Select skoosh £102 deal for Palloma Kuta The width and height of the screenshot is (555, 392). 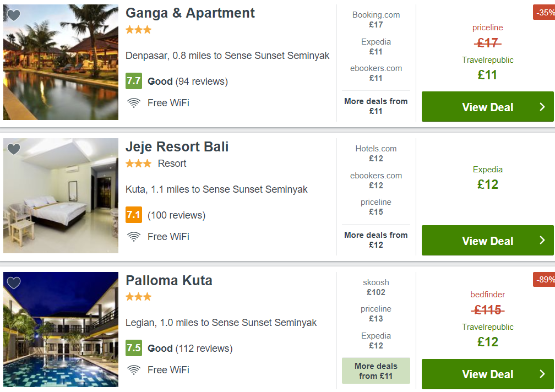[x=376, y=287]
